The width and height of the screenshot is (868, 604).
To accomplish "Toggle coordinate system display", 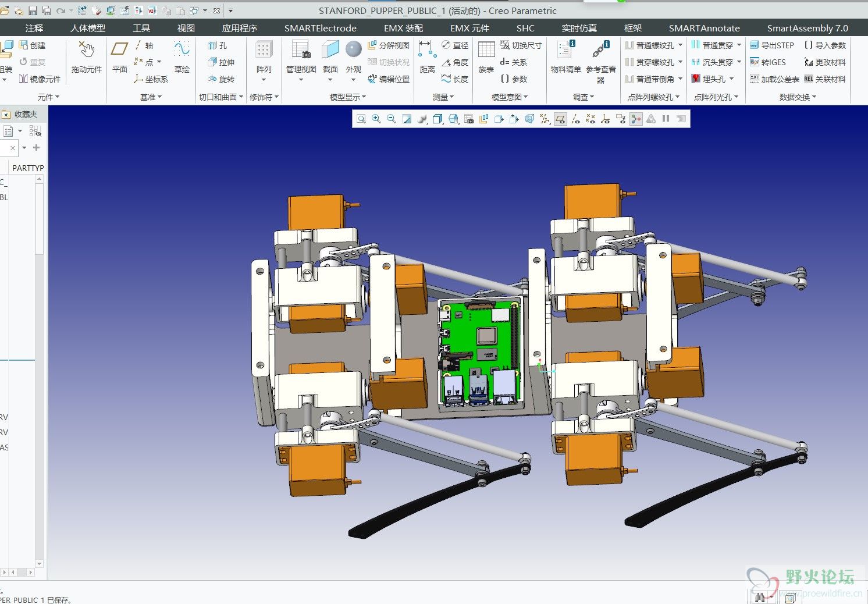I will click(606, 119).
